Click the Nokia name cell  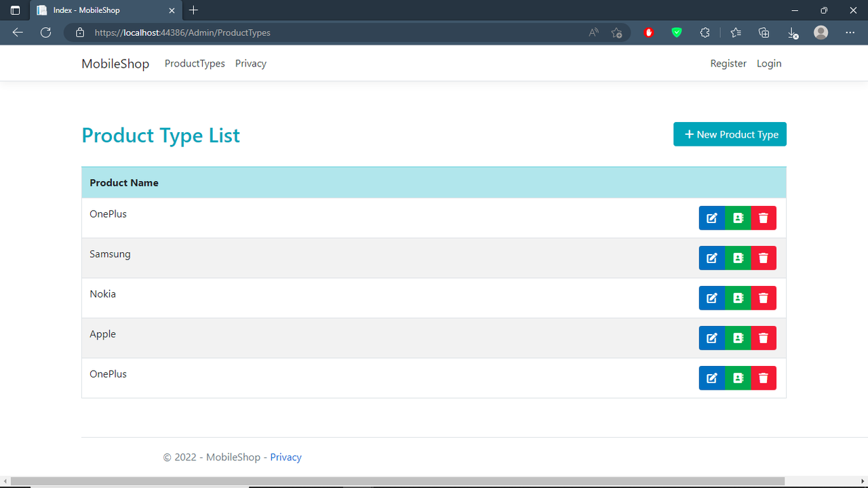click(102, 294)
